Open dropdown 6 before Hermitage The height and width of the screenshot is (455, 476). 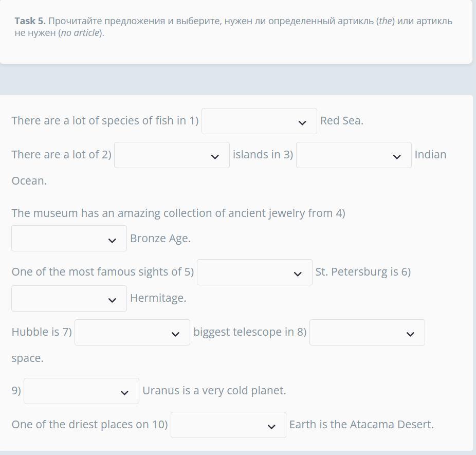point(69,298)
